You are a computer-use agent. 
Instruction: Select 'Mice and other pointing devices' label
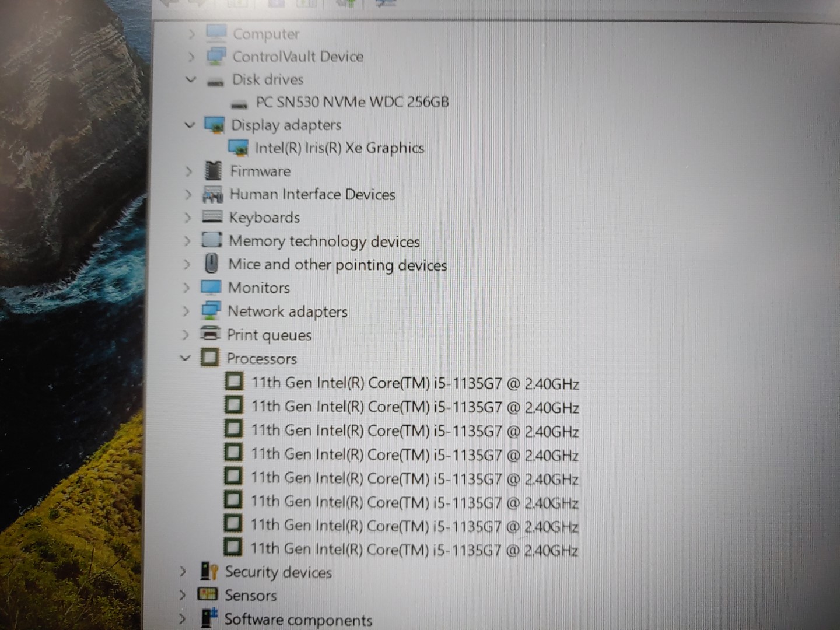click(338, 265)
